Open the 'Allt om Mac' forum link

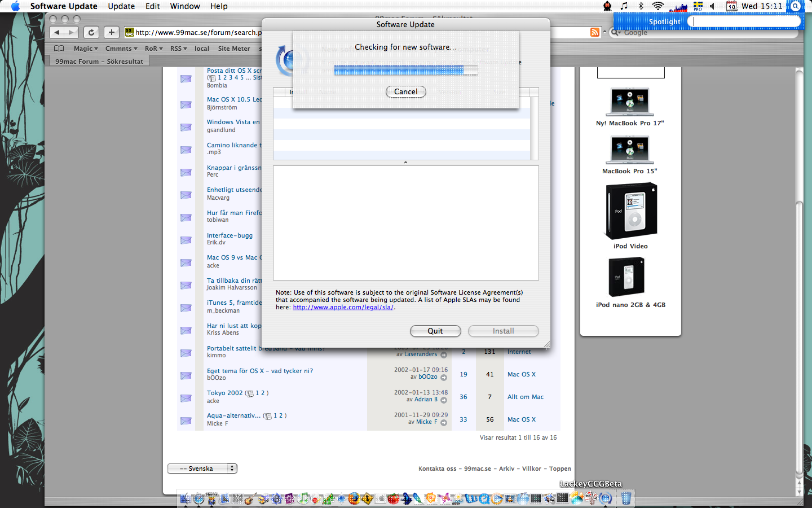coord(526,397)
